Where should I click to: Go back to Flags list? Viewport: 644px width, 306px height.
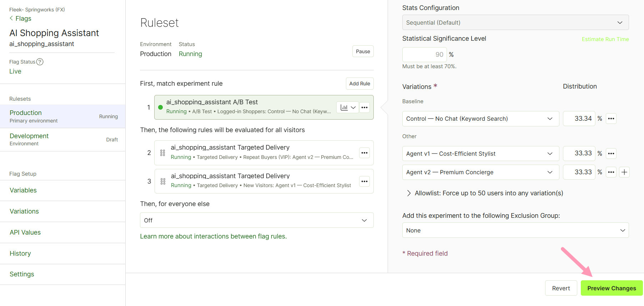[x=20, y=19]
